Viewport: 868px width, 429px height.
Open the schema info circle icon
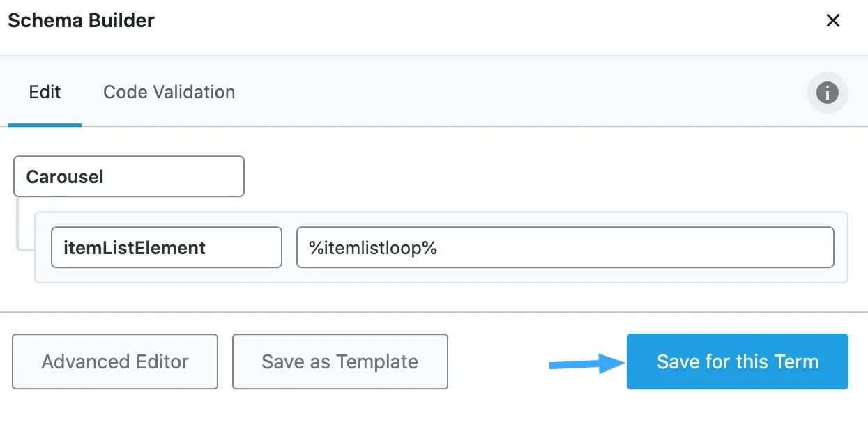click(x=827, y=93)
